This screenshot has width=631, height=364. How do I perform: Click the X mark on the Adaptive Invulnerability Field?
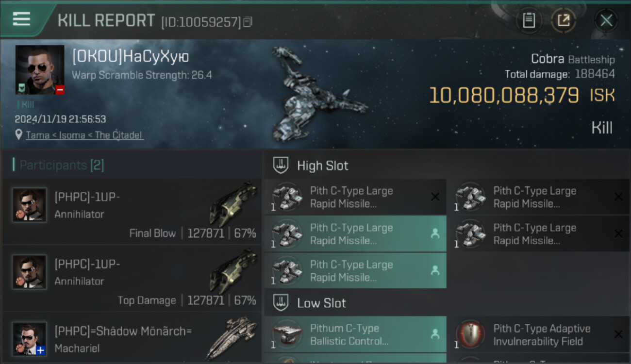tap(618, 334)
